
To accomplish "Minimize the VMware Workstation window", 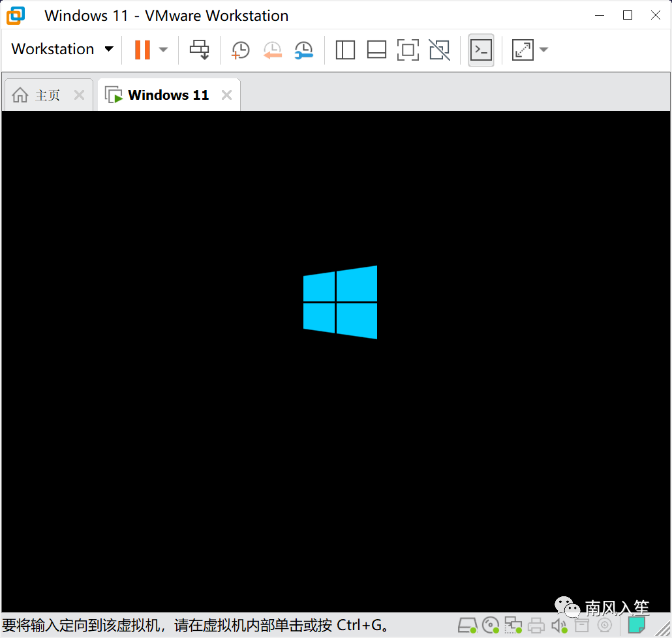I will coord(600,16).
